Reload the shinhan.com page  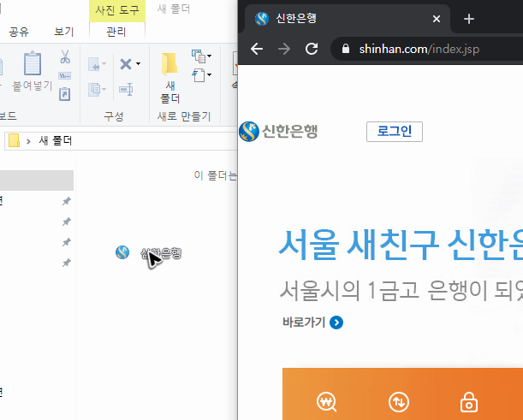coord(312,49)
